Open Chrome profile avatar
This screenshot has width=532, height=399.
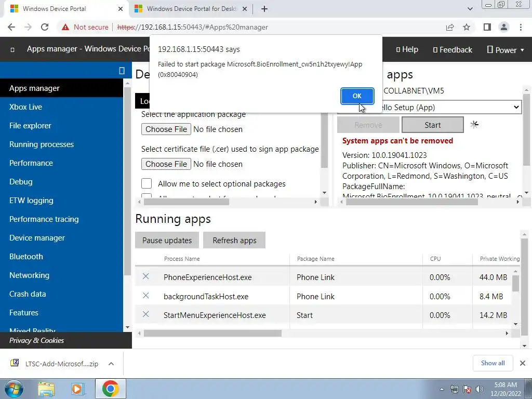point(504,27)
